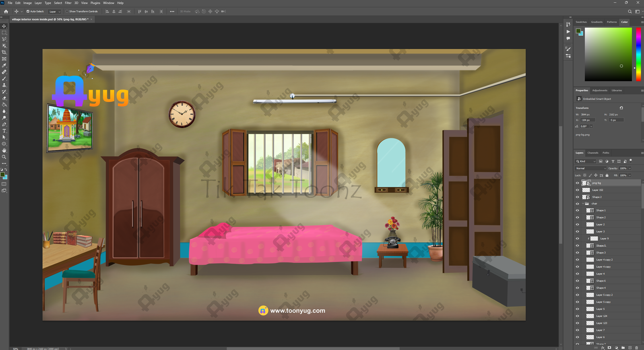The image size is (644, 350).
Task: Open the Filter menu
Action: 68,3
